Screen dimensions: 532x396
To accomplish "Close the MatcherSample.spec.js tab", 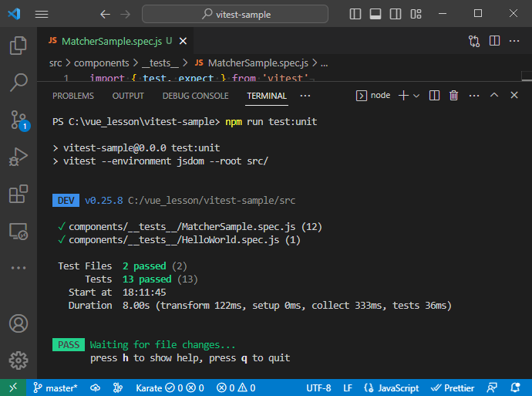I will 184,41.
